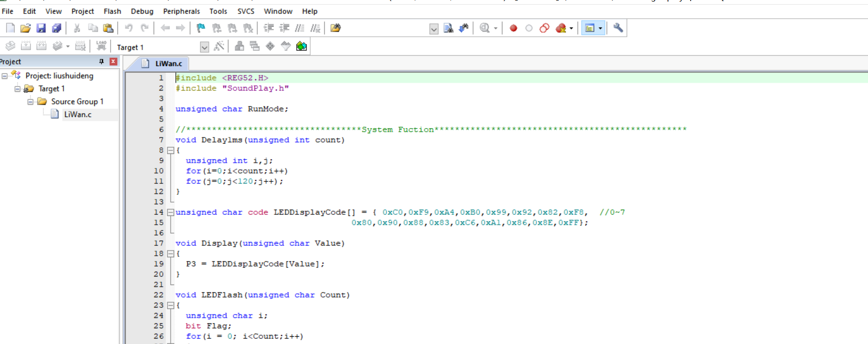The image size is (868, 344).
Task: Click the Redo arrow icon
Action: pos(145,28)
